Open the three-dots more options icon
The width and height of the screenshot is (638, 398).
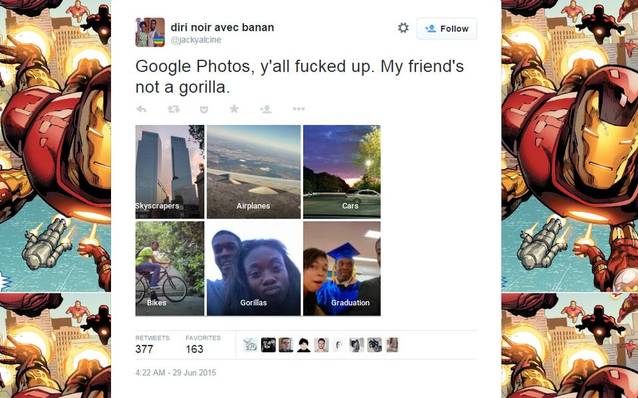[x=298, y=109]
